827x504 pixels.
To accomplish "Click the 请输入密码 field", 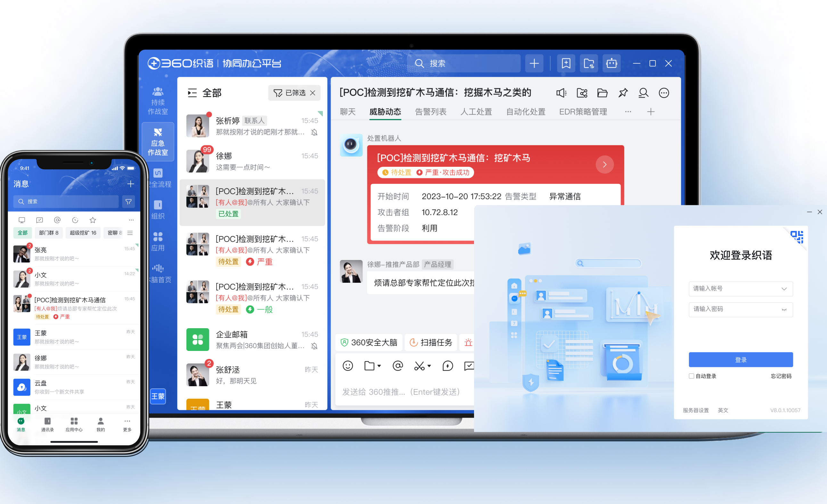I will (741, 309).
